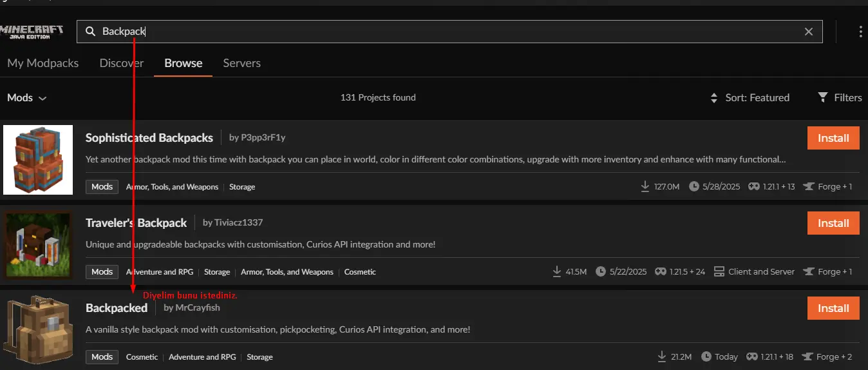The image size is (868, 370).
Task: Install Sophisticated Backpacks mod
Action: coord(833,138)
